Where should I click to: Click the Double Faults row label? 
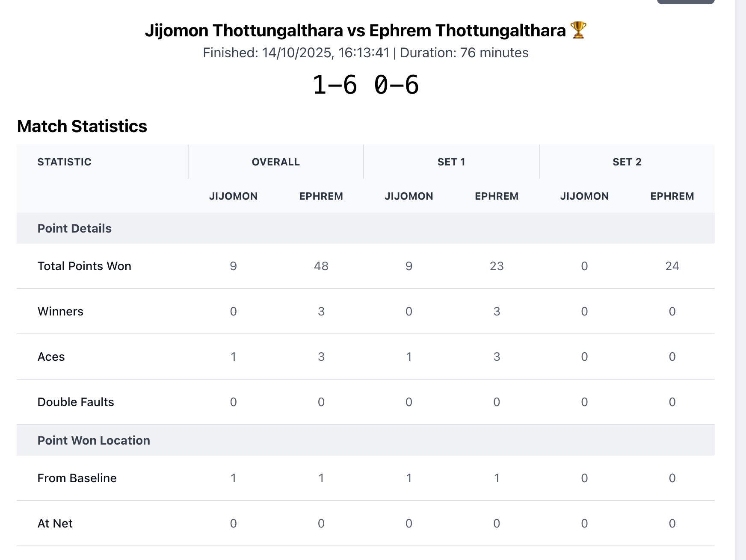[75, 401]
